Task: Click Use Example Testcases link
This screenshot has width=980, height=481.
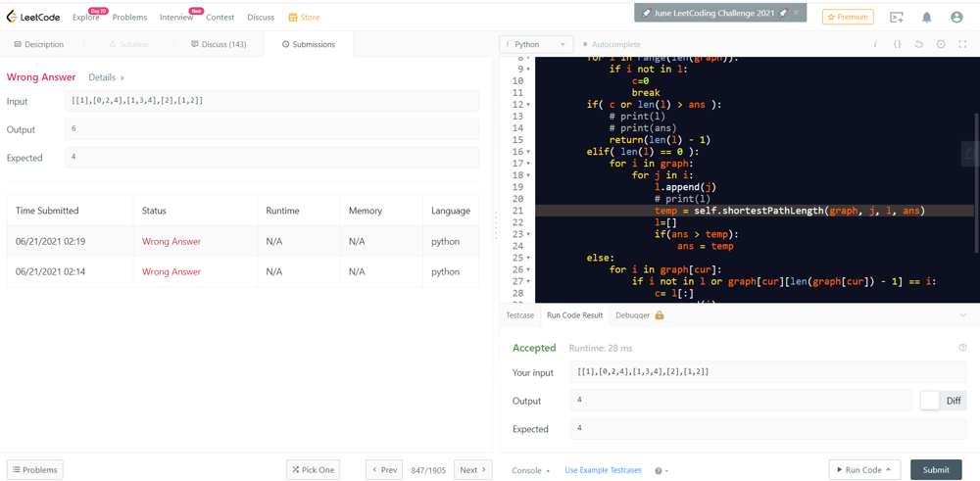Action: pyautogui.click(x=603, y=470)
